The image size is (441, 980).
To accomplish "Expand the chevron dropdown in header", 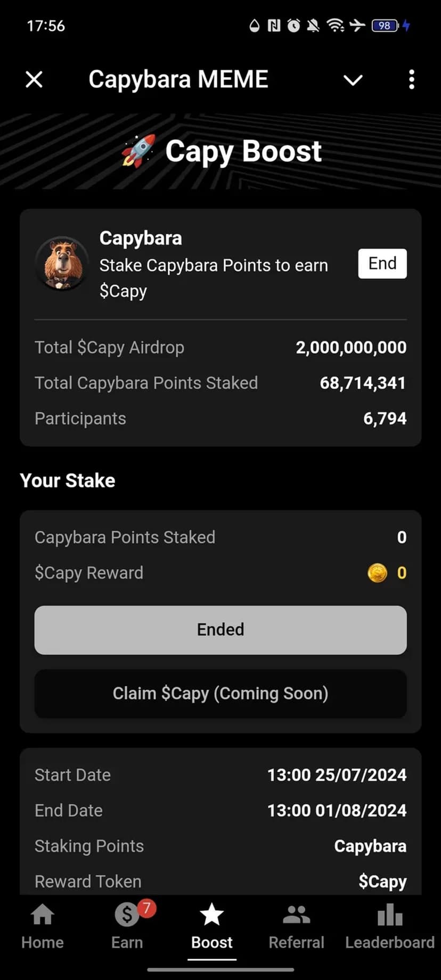I will (x=353, y=80).
